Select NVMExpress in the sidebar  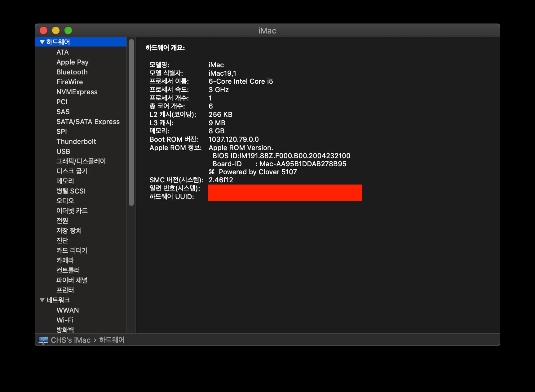pyautogui.click(x=77, y=92)
